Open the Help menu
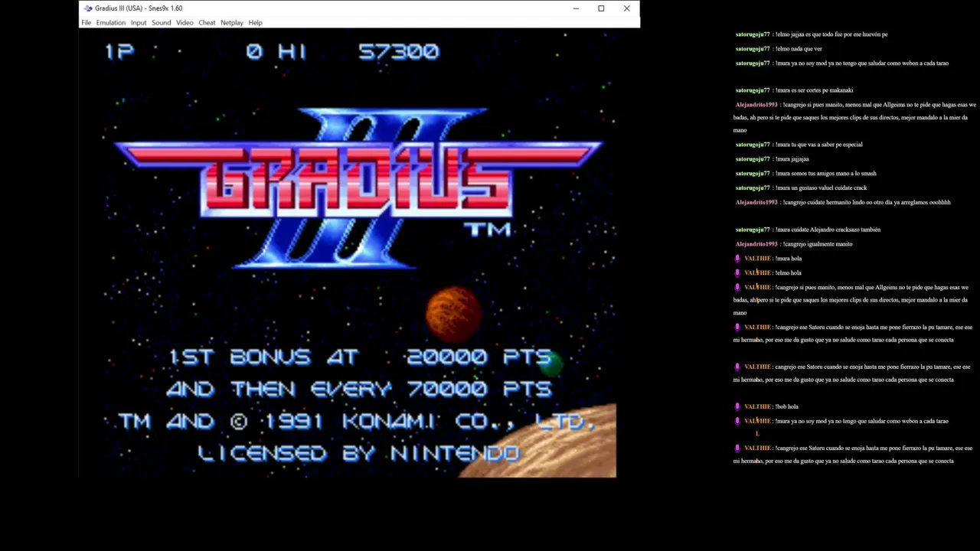Screen dimensions: 980x551 click(256, 23)
